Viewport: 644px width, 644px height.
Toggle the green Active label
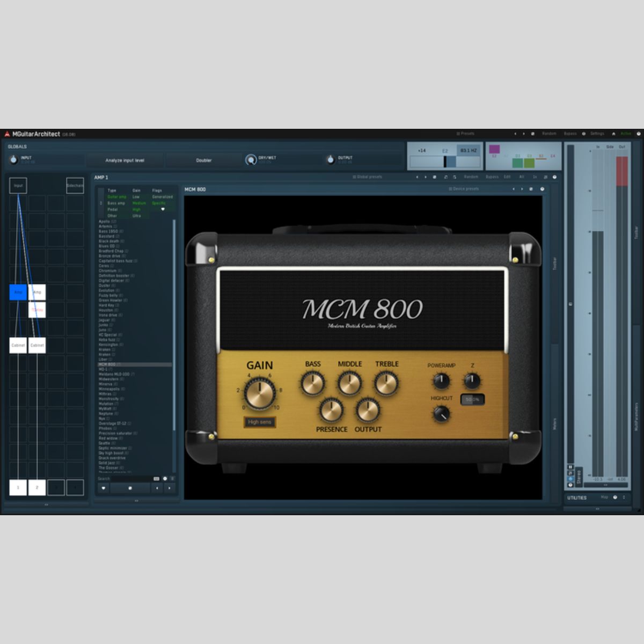click(626, 134)
